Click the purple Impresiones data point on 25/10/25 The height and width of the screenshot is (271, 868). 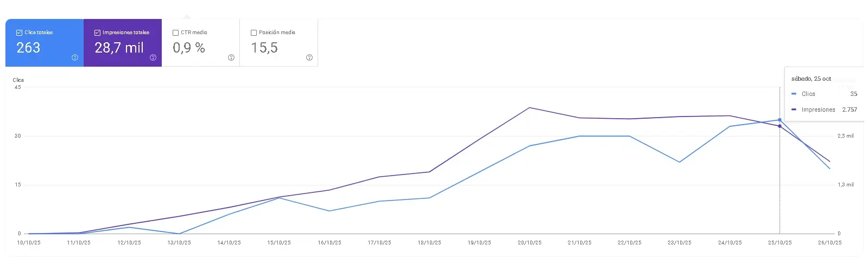[x=780, y=126]
